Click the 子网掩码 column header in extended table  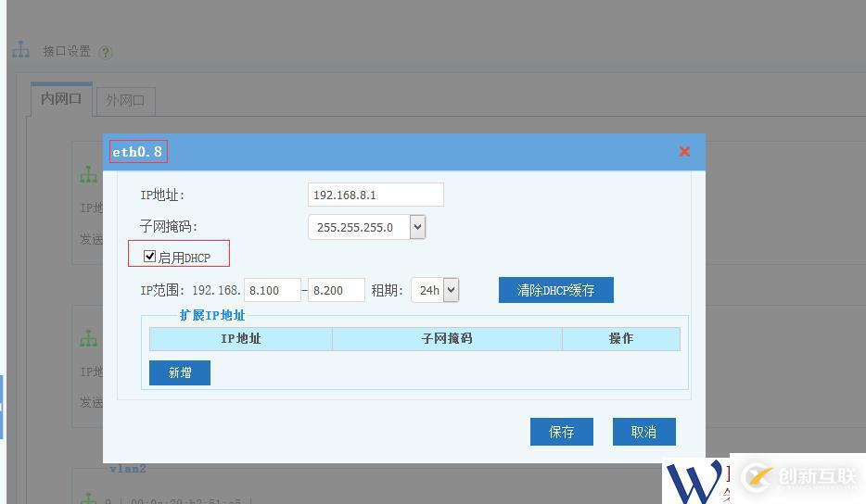coord(447,339)
